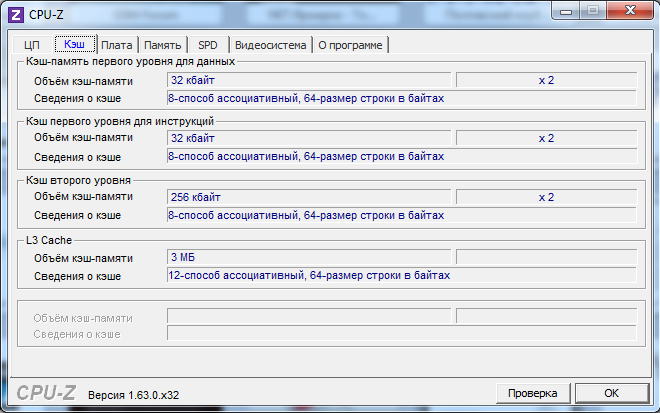Click the L1 instruction cache 32 кбайт field
The height and width of the screenshot is (413, 660).
(x=309, y=138)
